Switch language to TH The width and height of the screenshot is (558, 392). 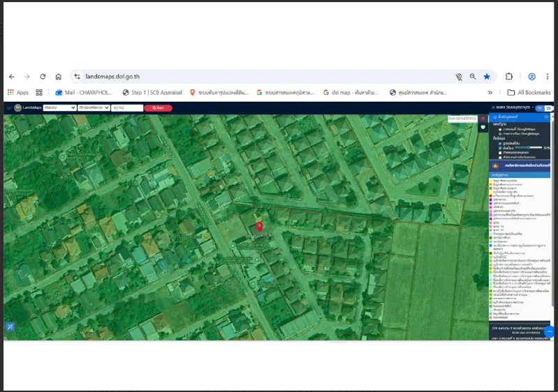tap(540, 107)
